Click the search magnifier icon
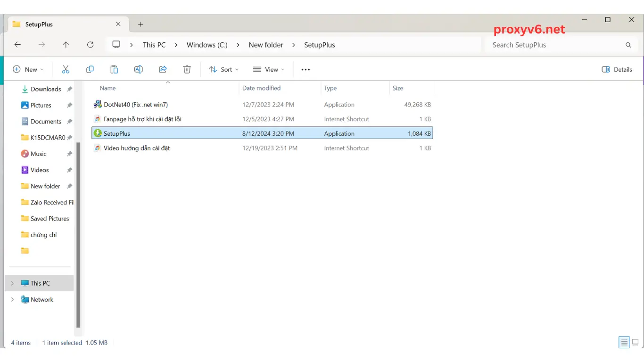The height and width of the screenshot is (362, 644). pos(628,45)
